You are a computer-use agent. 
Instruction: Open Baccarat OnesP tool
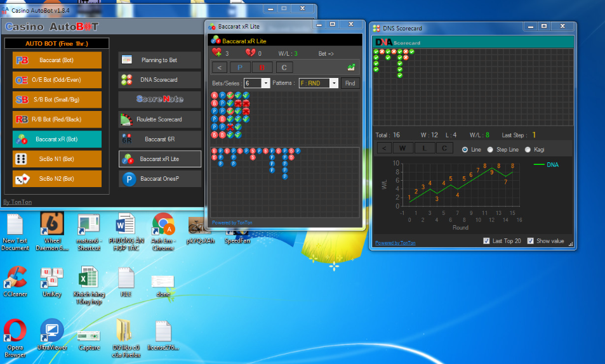[x=160, y=179]
